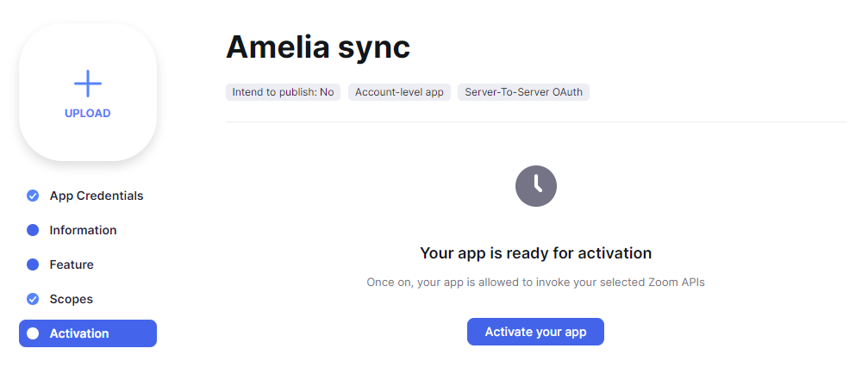Click the Your app is ready heading

pyautogui.click(x=535, y=253)
